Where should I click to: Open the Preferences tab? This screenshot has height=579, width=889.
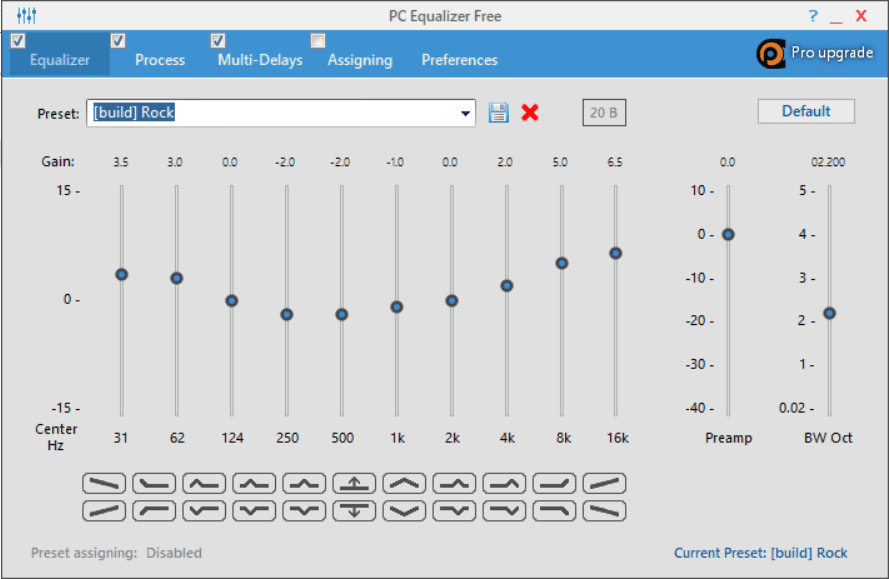(x=459, y=60)
